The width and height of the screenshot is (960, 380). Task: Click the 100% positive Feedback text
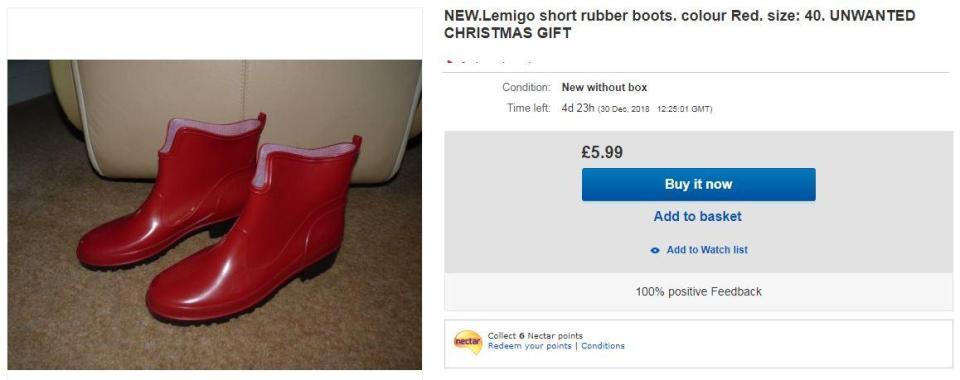[x=698, y=292]
